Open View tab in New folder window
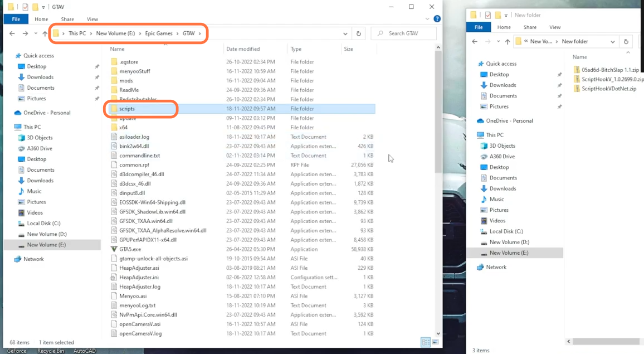644x354 pixels. [555, 27]
